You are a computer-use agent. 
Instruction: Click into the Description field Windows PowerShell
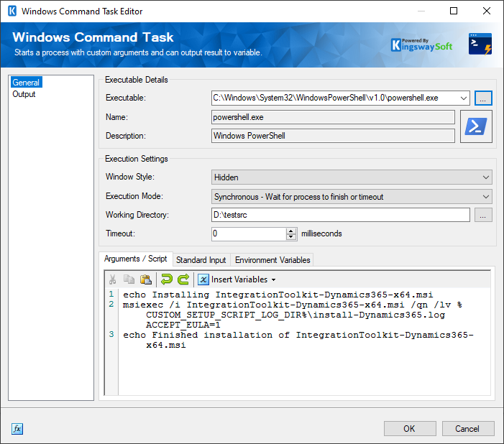pos(333,136)
